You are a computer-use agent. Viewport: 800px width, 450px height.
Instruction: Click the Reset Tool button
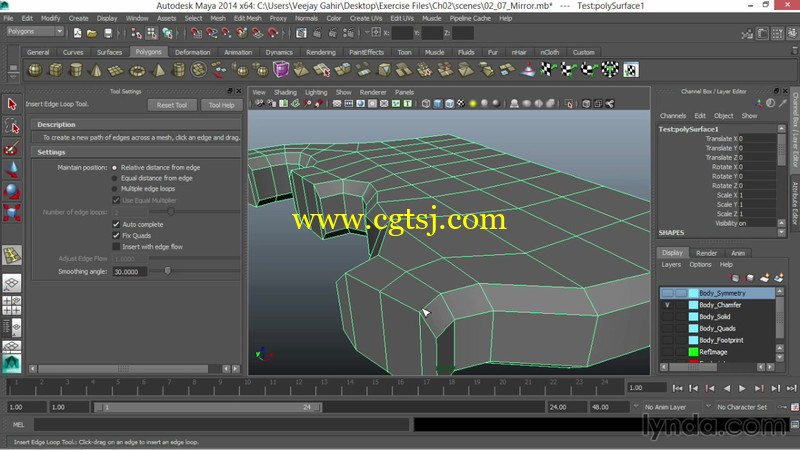tap(172, 105)
